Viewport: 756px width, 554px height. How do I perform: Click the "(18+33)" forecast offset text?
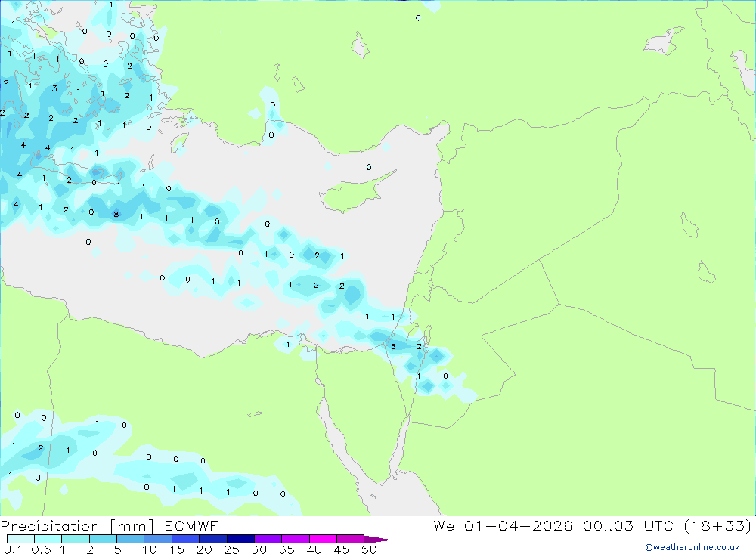718,525
